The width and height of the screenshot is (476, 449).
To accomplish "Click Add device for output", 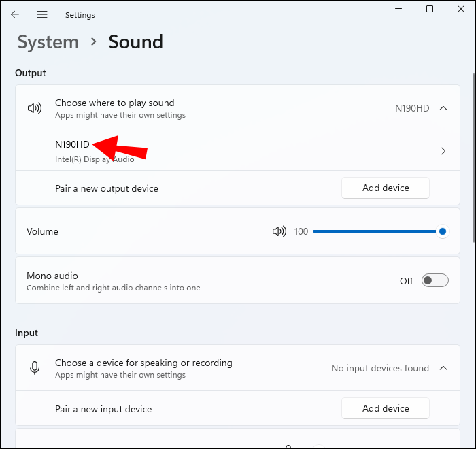I will (385, 188).
